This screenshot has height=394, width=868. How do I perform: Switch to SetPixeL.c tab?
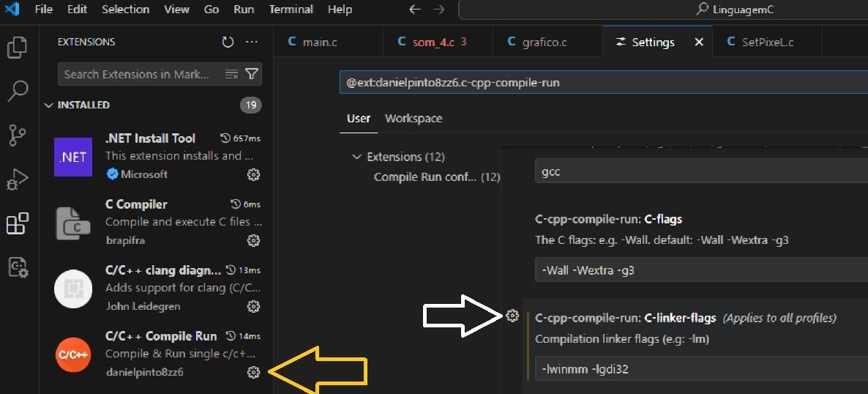[767, 42]
